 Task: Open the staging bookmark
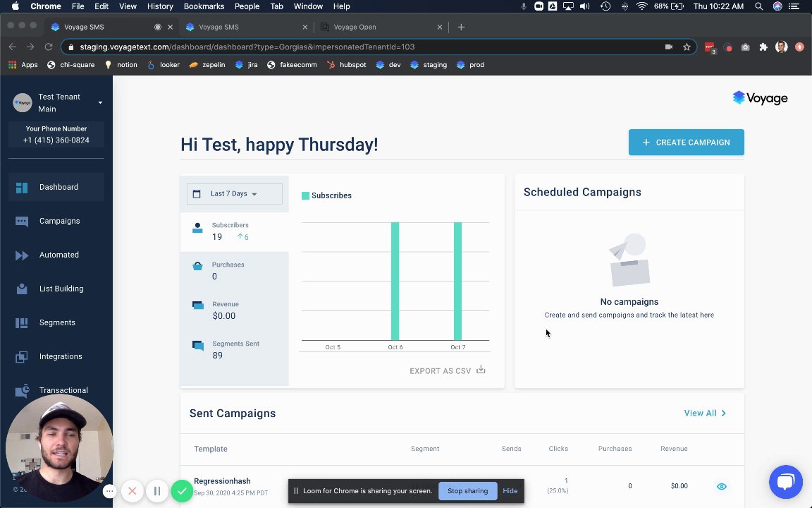click(x=429, y=65)
